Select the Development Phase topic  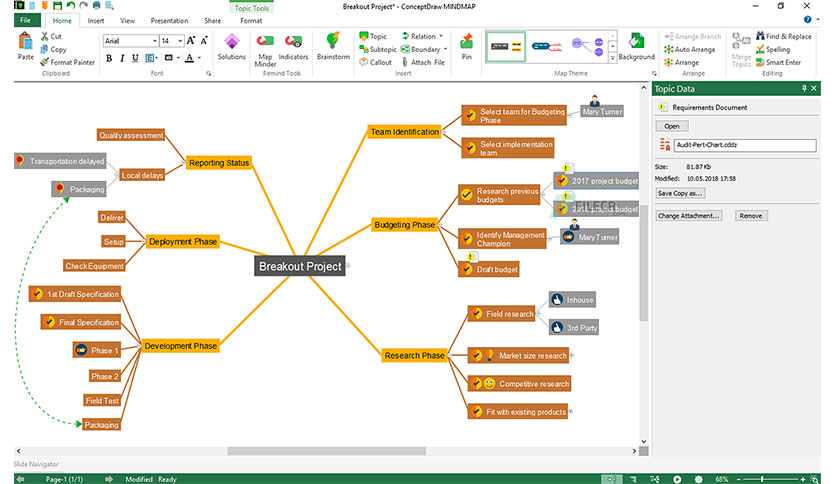tap(180, 346)
